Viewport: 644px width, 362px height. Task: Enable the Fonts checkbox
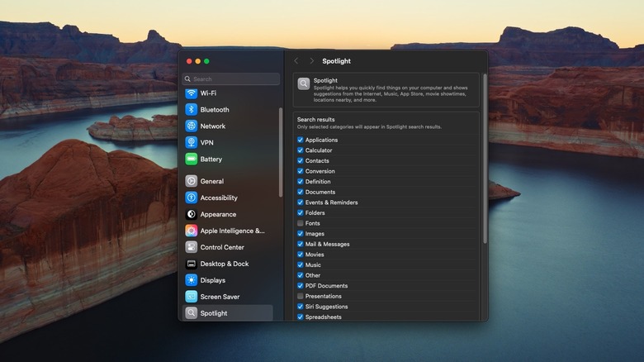click(301, 223)
